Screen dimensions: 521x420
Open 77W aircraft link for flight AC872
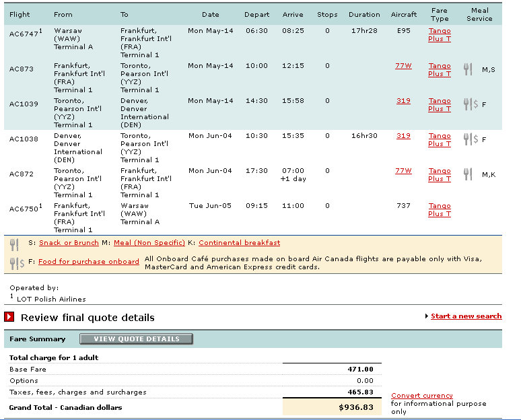pyautogui.click(x=403, y=170)
